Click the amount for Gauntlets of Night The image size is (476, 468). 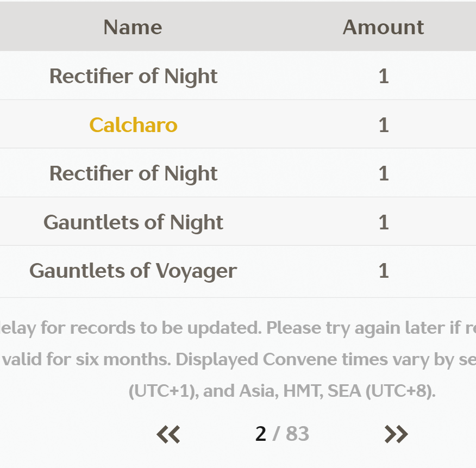384,222
